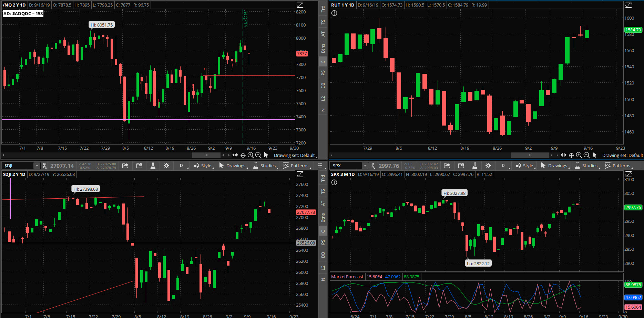Toggle DB sidebar tab beside $DJI chart
644x318 pixels.
pyautogui.click(x=323, y=255)
